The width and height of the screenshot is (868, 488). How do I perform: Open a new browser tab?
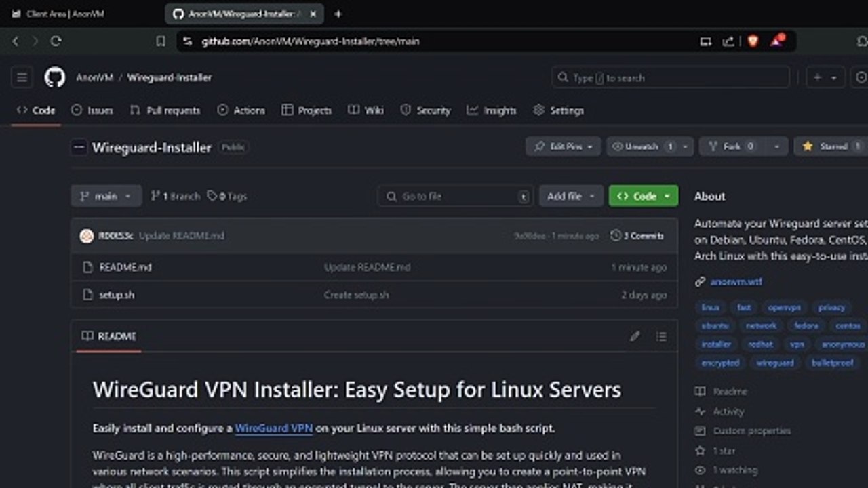pos(338,14)
